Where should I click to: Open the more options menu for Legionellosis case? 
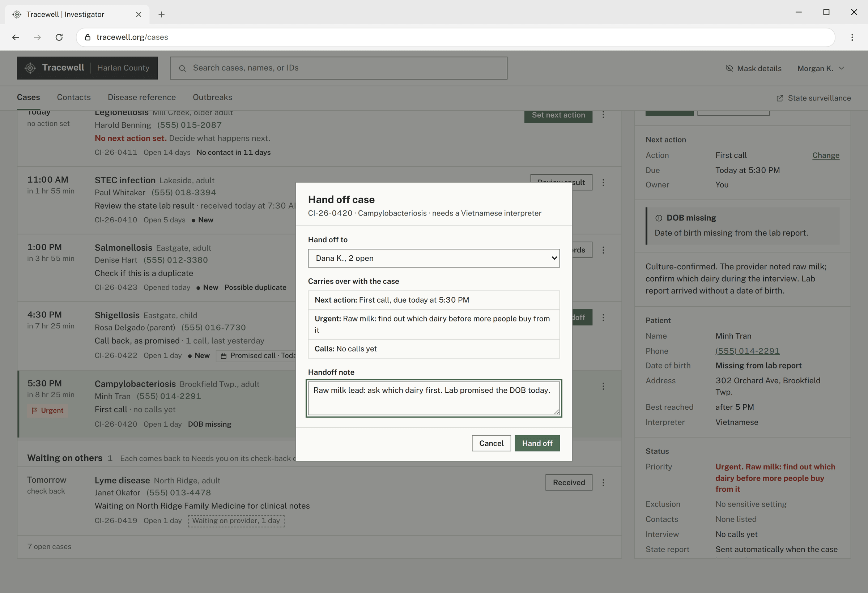[603, 115]
